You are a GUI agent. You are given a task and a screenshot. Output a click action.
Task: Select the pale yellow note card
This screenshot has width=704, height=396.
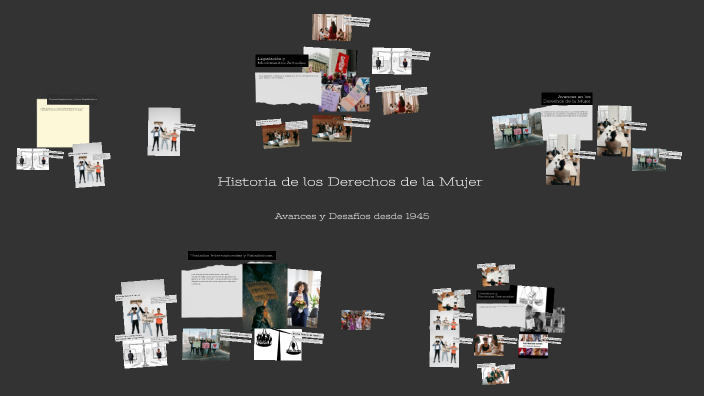(x=63, y=123)
